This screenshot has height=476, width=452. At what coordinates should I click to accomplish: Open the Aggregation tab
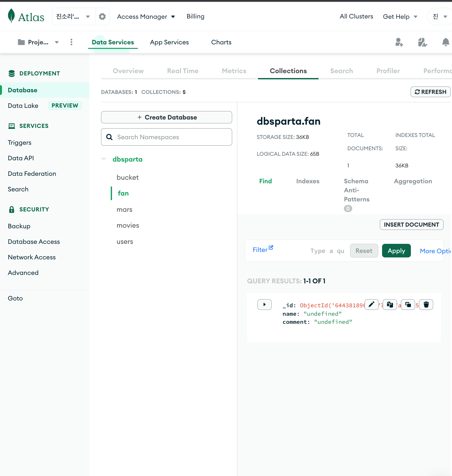(413, 181)
